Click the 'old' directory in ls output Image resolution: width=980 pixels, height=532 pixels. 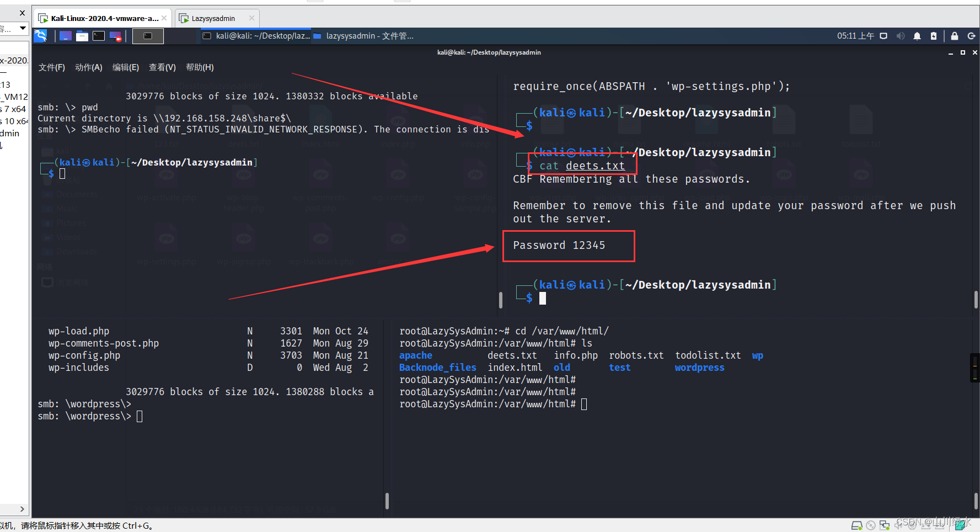[x=561, y=368]
